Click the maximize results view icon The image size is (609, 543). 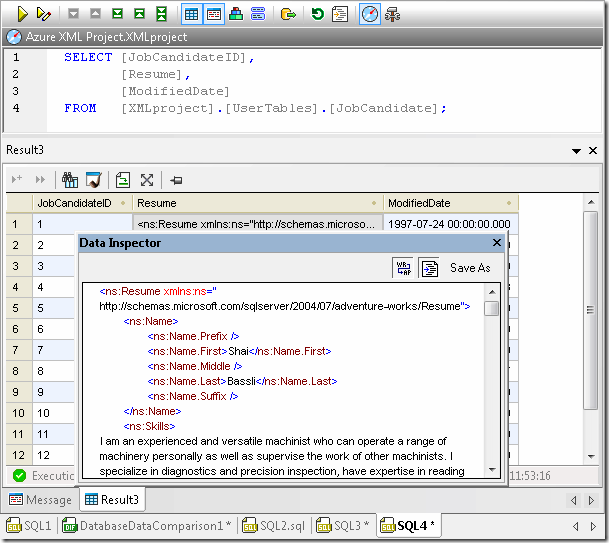[x=147, y=180]
